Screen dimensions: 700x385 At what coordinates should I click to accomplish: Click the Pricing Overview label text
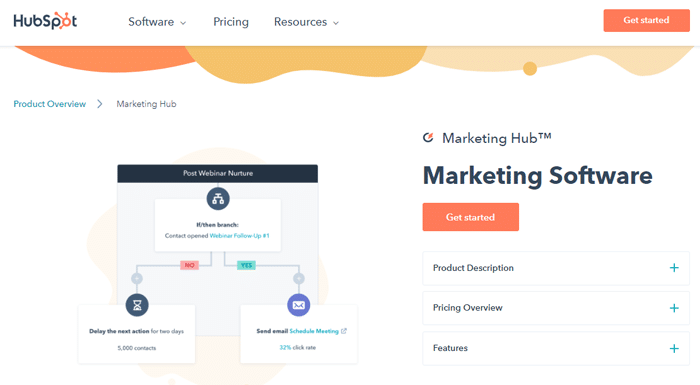[467, 308]
